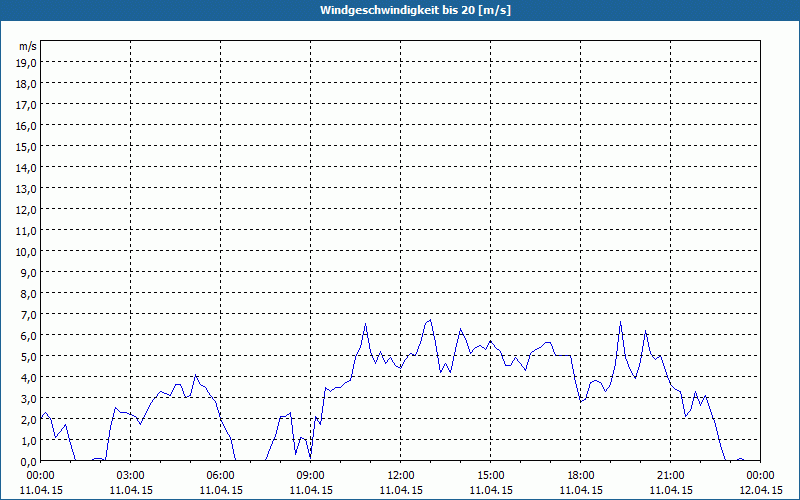Click the wind speed peak near 13:00
800x500 pixels.
click(431, 320)
